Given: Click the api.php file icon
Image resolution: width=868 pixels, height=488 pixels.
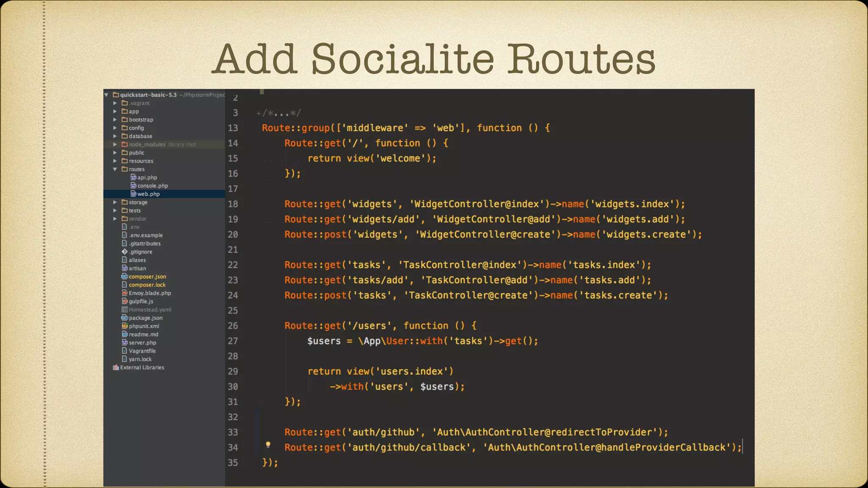Looking at the screenshot, I should [x=133, y=177].
